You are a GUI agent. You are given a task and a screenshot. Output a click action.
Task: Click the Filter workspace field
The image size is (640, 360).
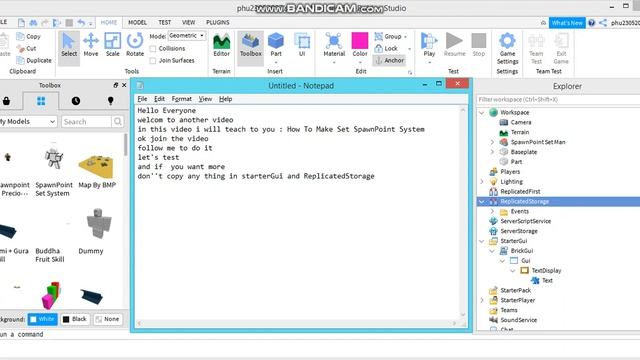pyautogui.click(x=558, y=99)
